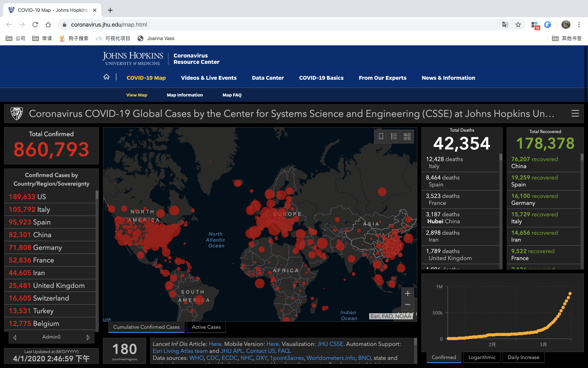Image resolution: width=588 pixels, height=368 pixels.
Task: Open the 狗子搜索 bookmark
Action: tap(74, 38)
